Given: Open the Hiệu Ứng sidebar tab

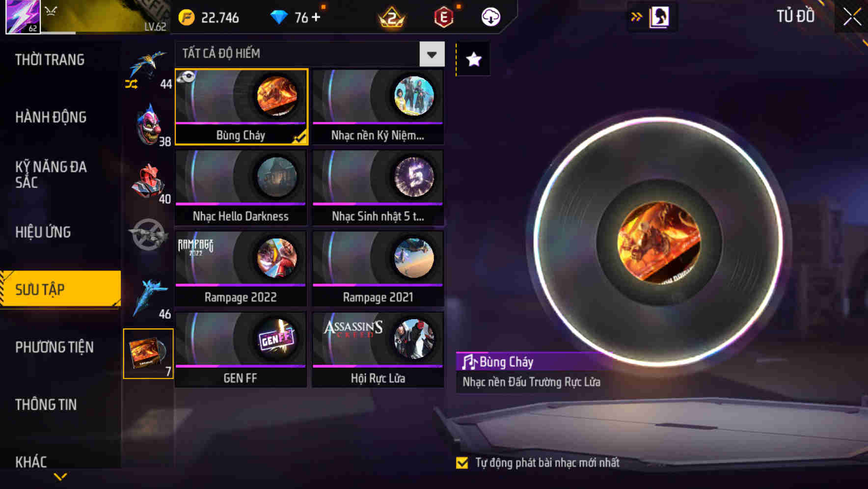Looking at the screenshot, I should click(x=43, y=232).
